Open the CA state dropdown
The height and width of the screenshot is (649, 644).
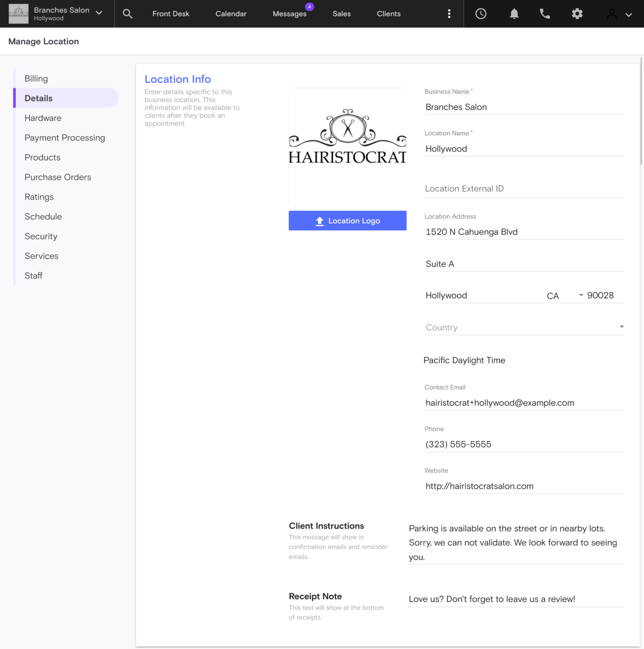pos(564,295)
